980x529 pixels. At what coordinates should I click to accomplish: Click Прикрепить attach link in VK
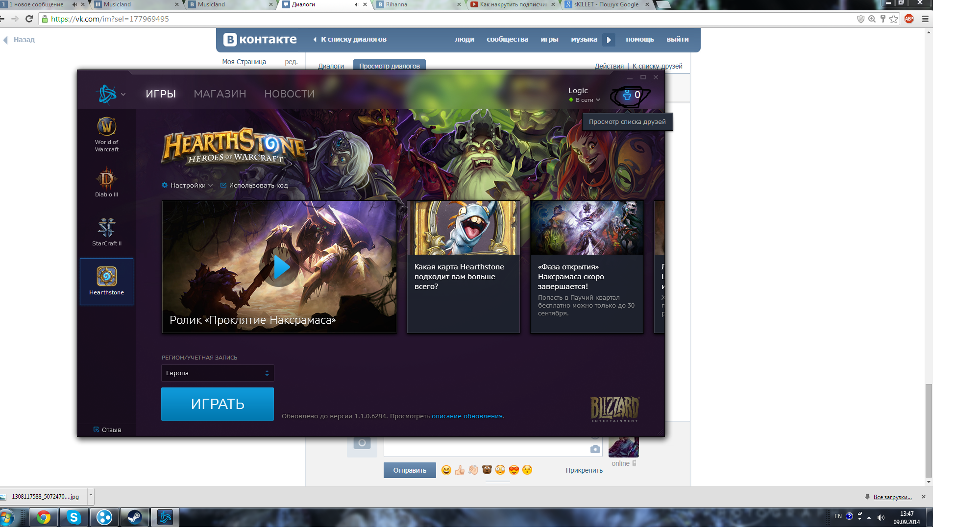584,470
